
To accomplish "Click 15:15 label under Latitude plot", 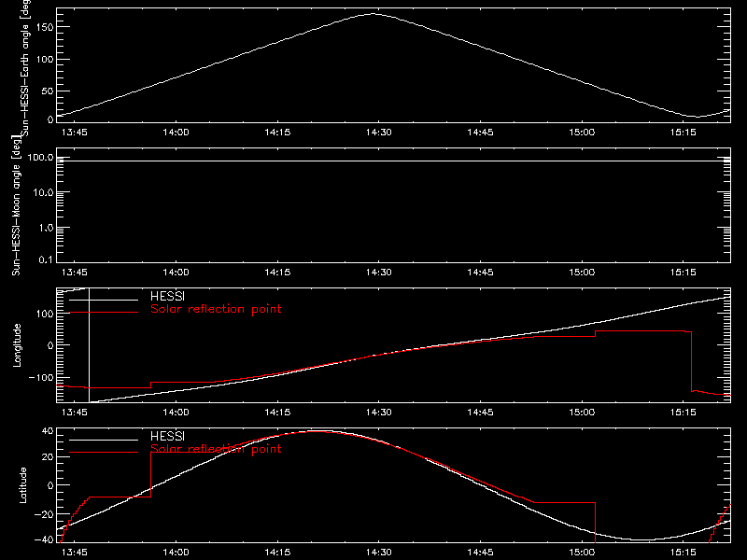I will (x=684, y=553).
